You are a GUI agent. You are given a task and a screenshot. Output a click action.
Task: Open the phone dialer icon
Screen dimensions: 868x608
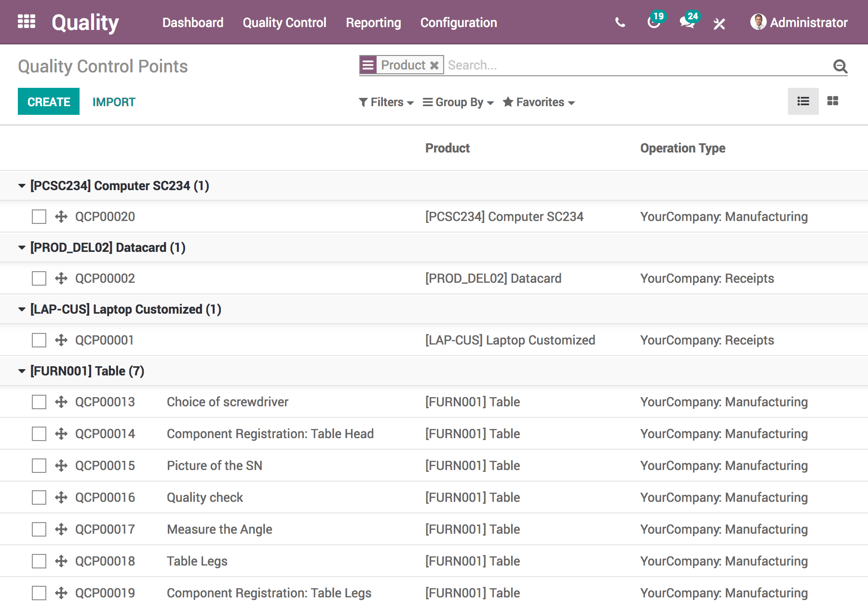tap(620, 22)
